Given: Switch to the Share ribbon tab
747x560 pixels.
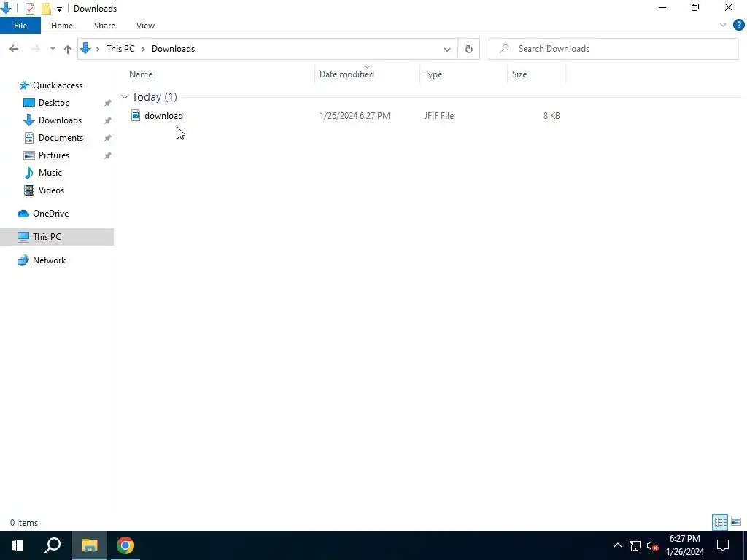Looking at the screenshot, I should 104,26.
